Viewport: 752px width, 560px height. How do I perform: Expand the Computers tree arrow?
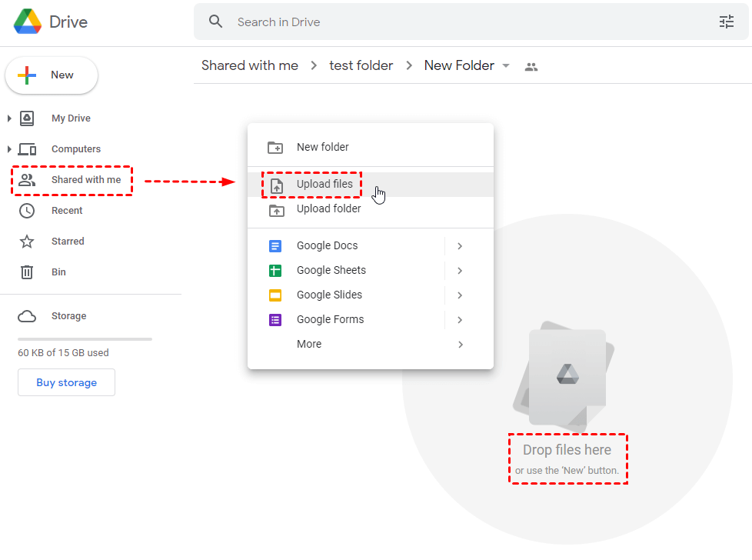pyautogui.click(x=9, y=149)
